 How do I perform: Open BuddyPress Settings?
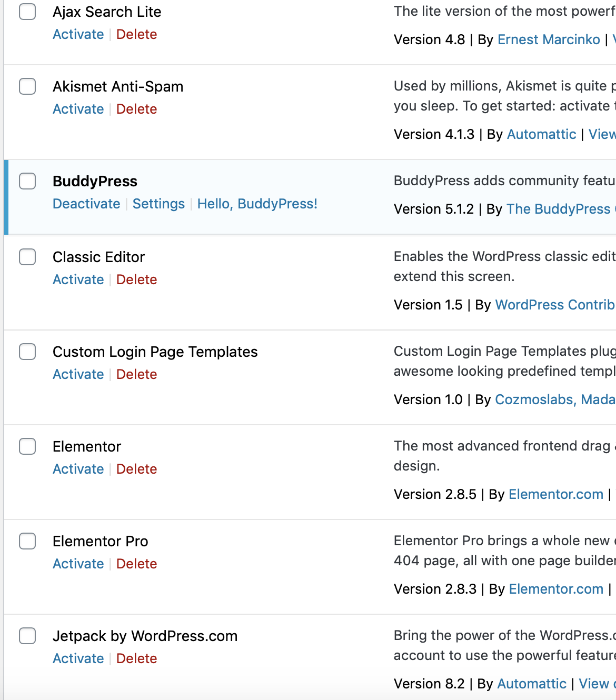[158, 204]
